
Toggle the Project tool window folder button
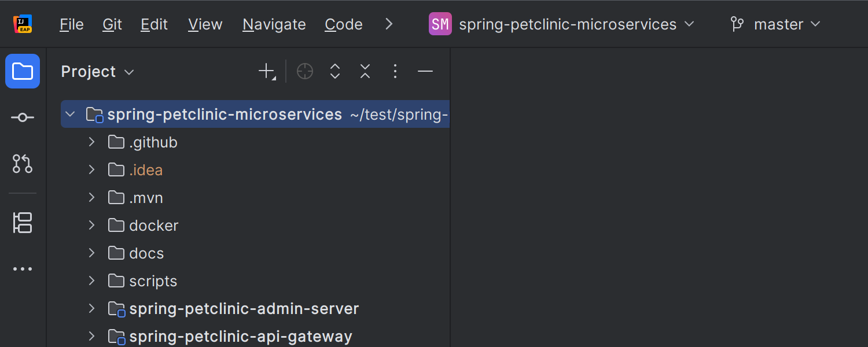coord(23,71)
